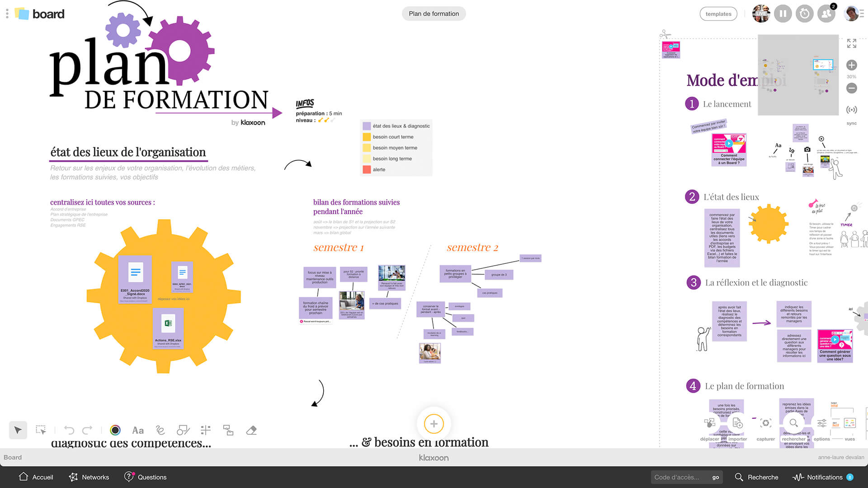Image resolution: width=868 pixels, height=488 pixels.
Task: Click the central plus button to add content
Action: (x=434, y=424)
